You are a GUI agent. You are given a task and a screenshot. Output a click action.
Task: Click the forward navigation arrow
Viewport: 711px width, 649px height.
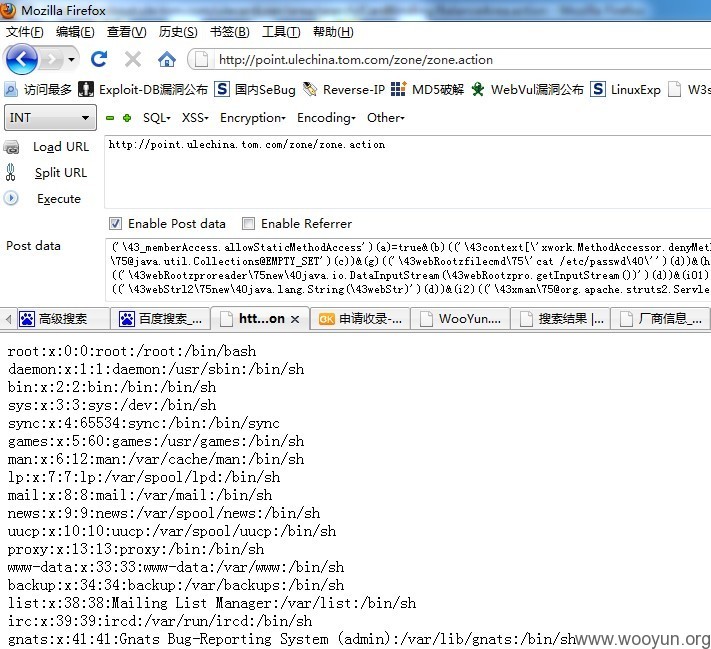(x=51, y=59)
